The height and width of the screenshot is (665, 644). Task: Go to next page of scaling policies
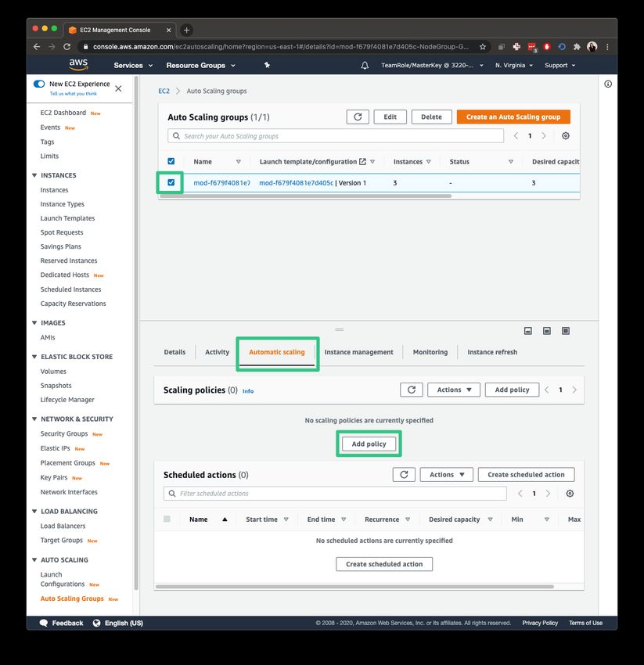point(574,390)
